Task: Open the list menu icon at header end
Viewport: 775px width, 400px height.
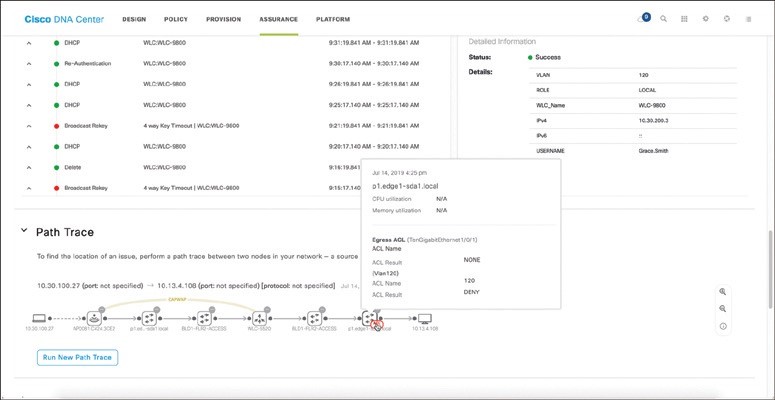Action: [748, 19]
